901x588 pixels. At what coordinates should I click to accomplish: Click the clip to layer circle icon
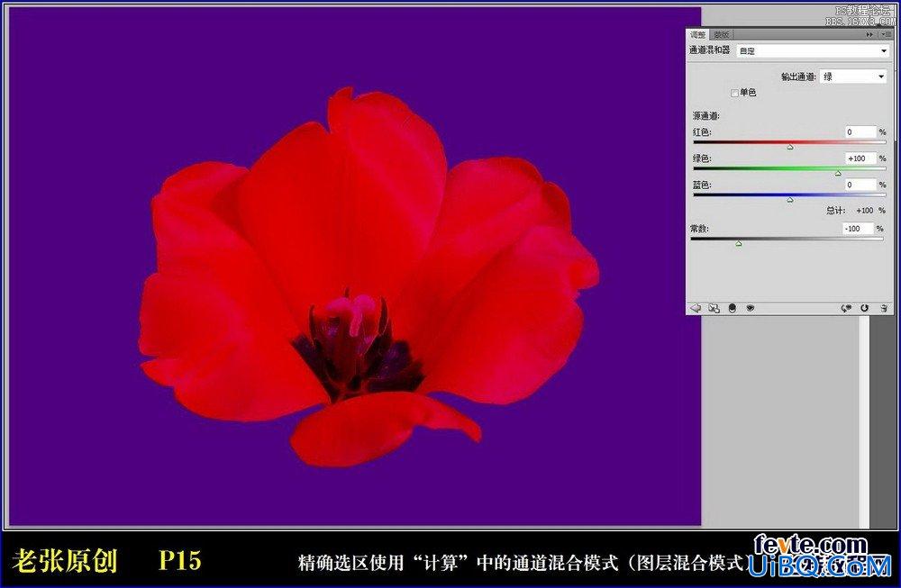coord(732,308)
